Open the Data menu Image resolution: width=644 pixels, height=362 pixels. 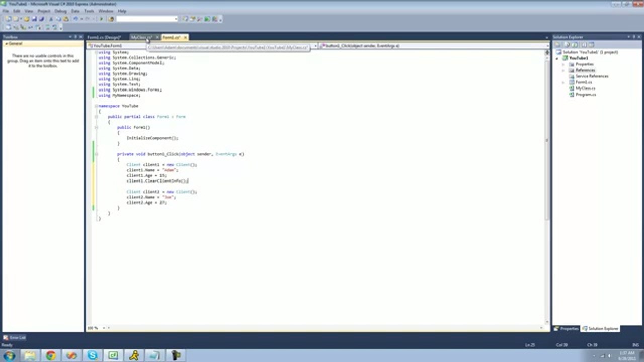75,11
